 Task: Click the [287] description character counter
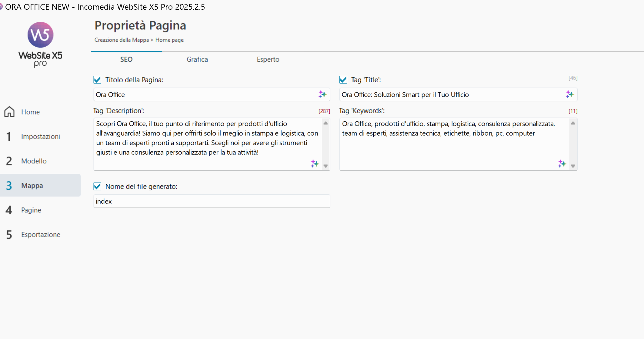point(324,111)
